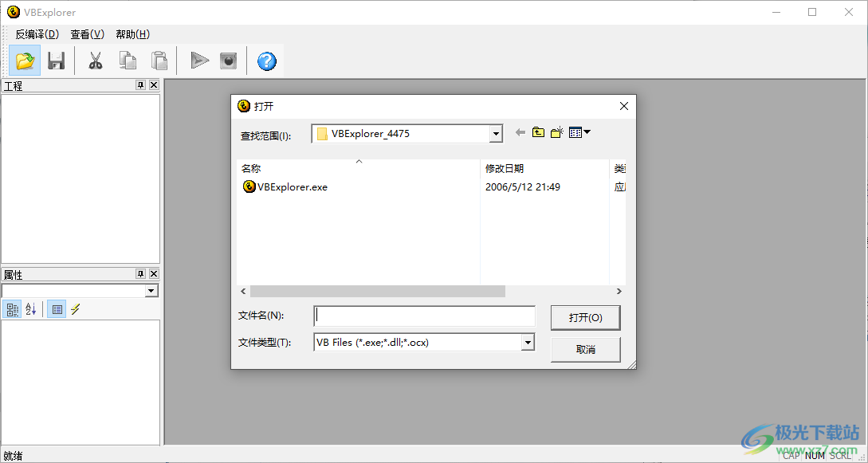Click the blue Help question mark icon
Screen dimensions: 868x463
[x=267, y=61]
